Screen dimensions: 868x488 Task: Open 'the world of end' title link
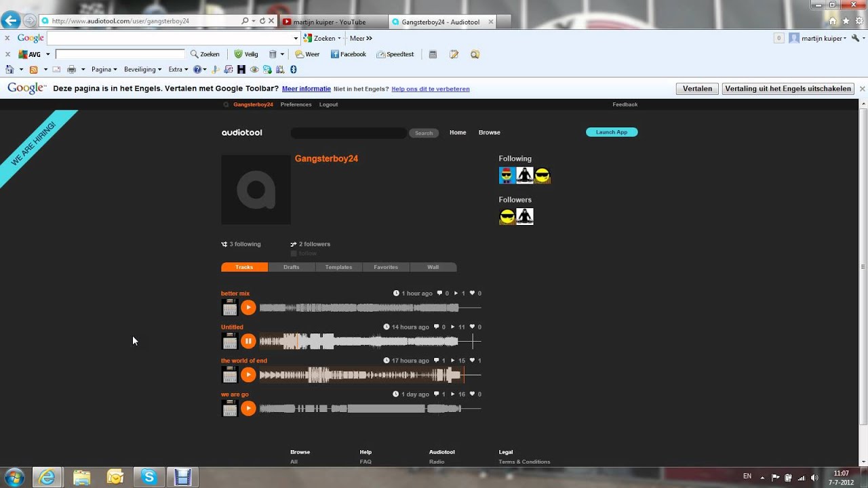coord(244,361)
